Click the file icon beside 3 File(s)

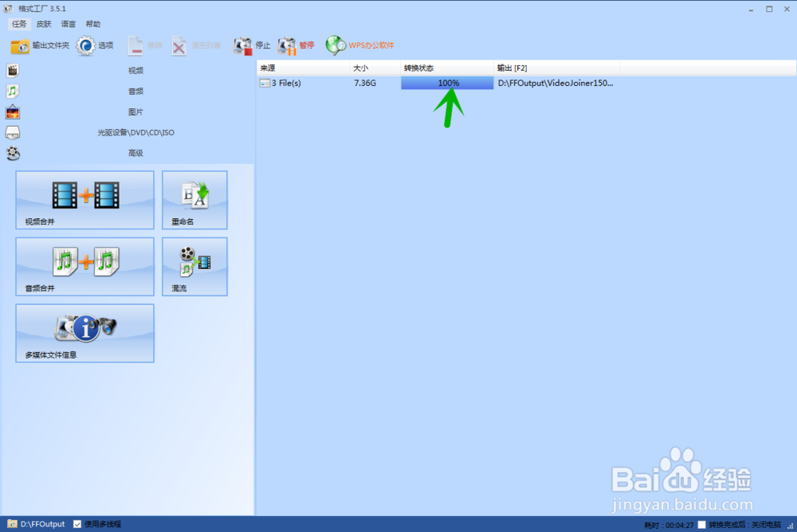pos(265,83)
